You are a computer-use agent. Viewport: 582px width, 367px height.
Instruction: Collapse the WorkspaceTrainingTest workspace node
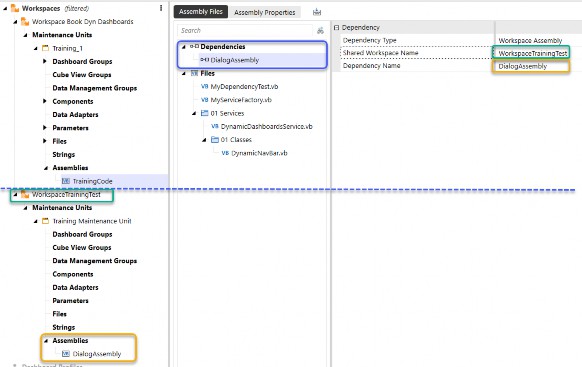(15, 194)
